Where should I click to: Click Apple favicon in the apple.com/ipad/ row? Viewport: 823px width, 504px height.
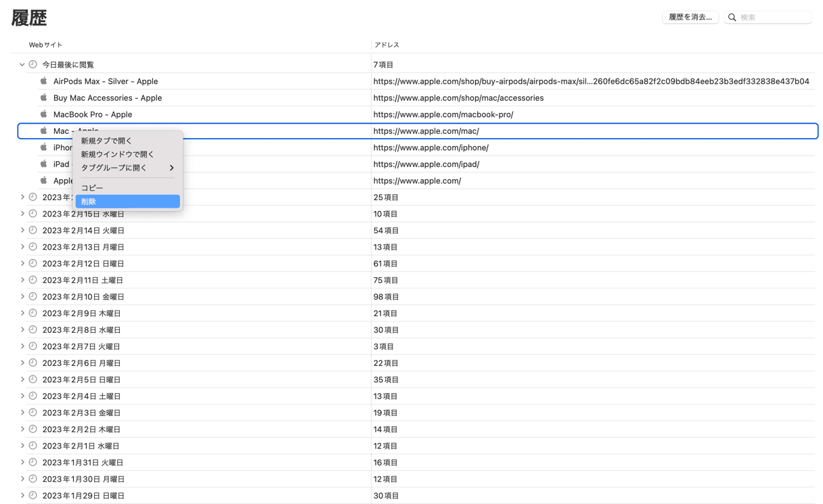tap(44, 164)
